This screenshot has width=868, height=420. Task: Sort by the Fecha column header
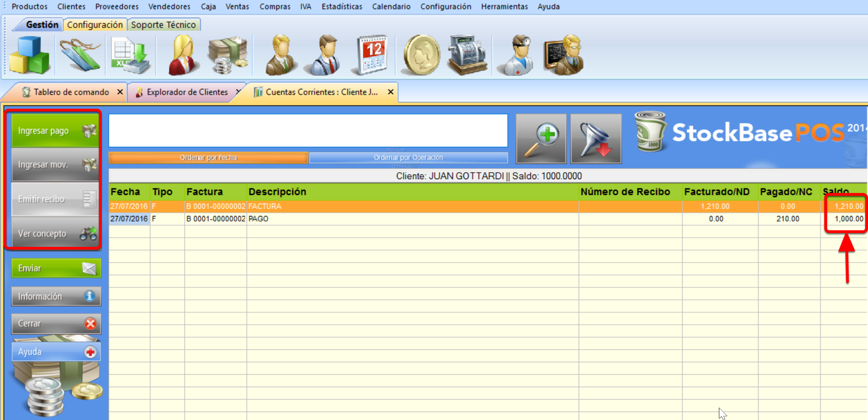coord(129,192)
